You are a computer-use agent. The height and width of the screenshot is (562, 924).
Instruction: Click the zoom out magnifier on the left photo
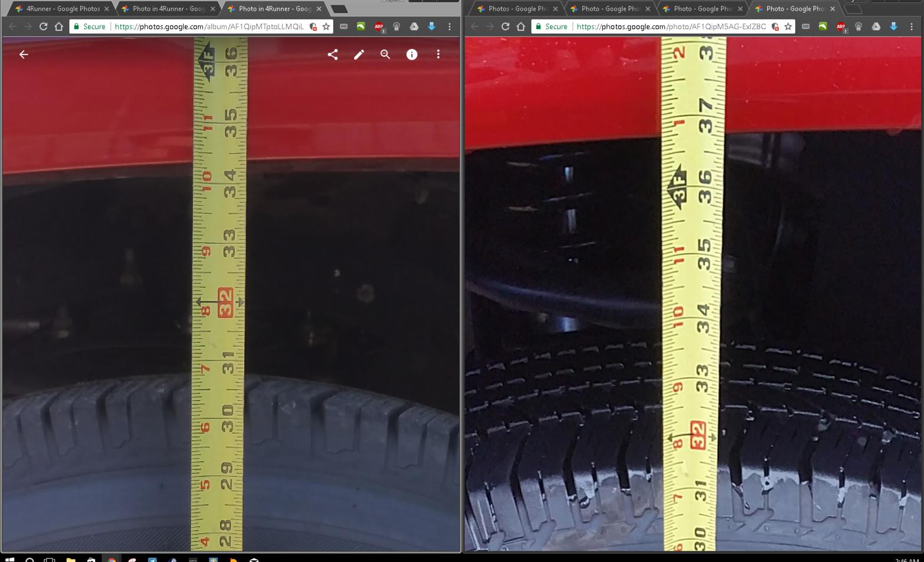(x=385, y=54)
